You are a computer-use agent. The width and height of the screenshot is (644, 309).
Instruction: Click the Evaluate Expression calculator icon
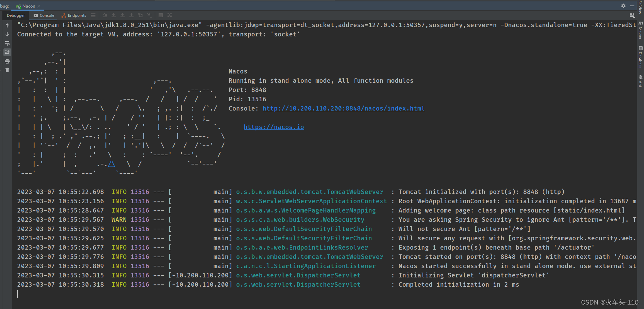(161, 15)
